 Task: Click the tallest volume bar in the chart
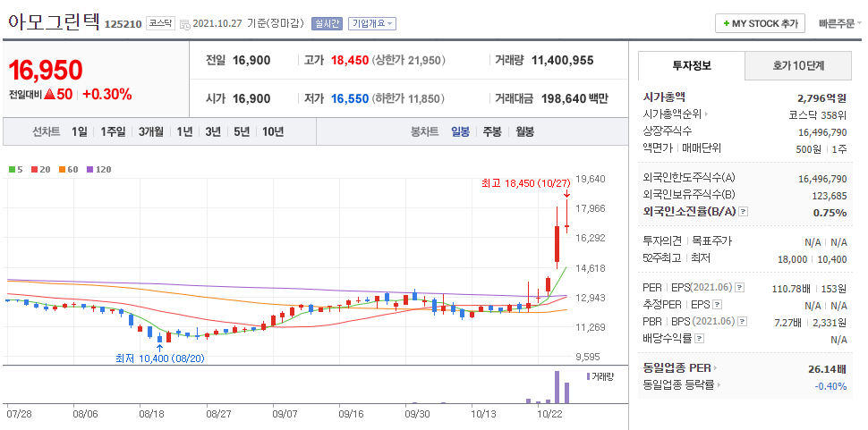(x=557, y=387)
